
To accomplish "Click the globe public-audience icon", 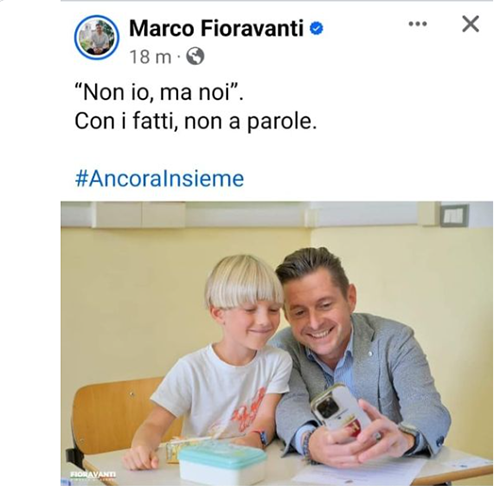I will click(x=195, y=56).
